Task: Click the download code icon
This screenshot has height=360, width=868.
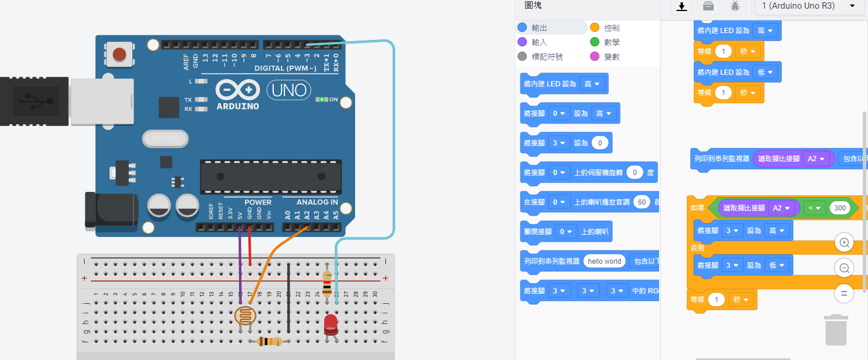Action: coord(682,6)
